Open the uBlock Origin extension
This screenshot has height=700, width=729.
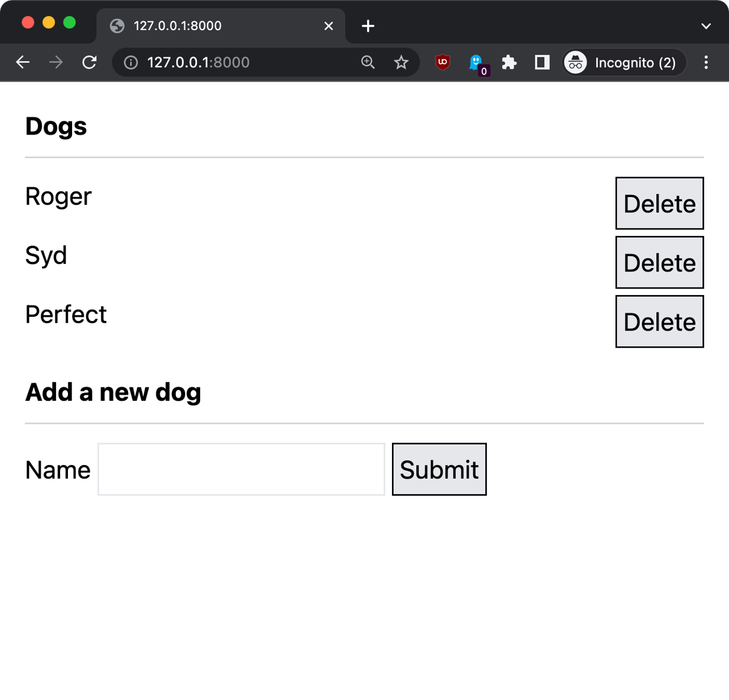(x=443, y=63)
